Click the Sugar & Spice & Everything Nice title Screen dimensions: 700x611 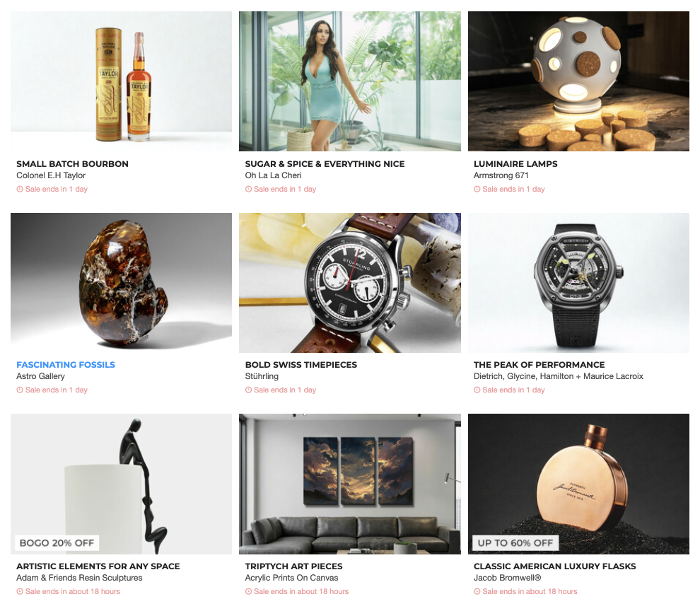[x=325, y=164]
